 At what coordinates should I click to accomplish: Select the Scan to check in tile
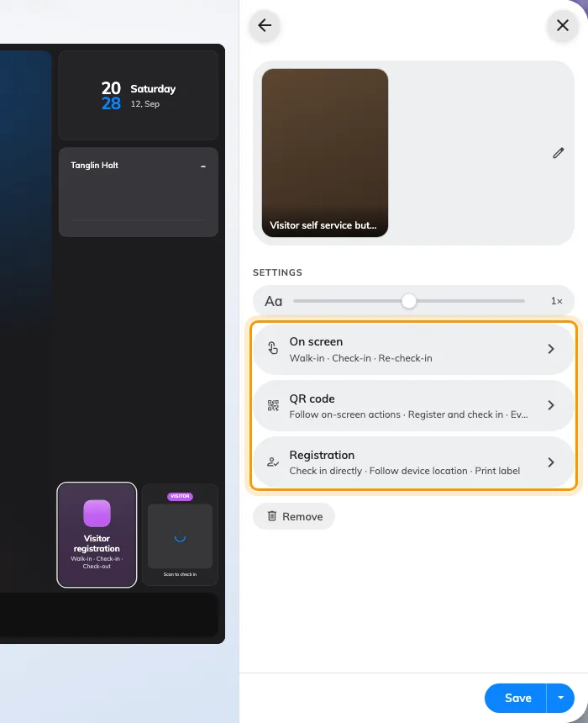pos(180,535)
